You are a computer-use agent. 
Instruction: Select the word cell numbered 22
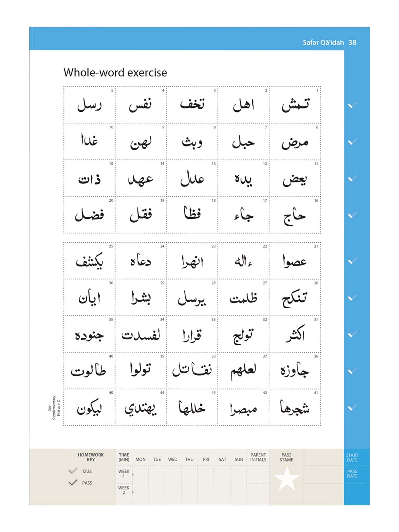point(243,261)
